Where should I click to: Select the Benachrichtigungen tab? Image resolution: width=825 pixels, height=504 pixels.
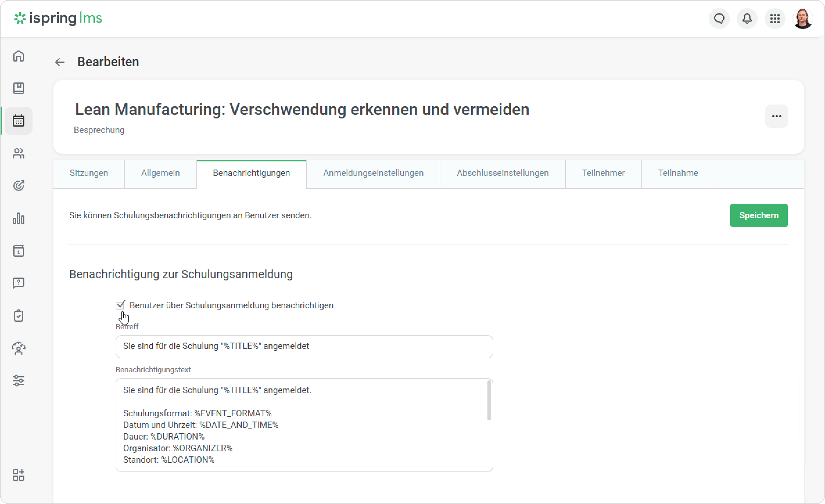(252, 173)
